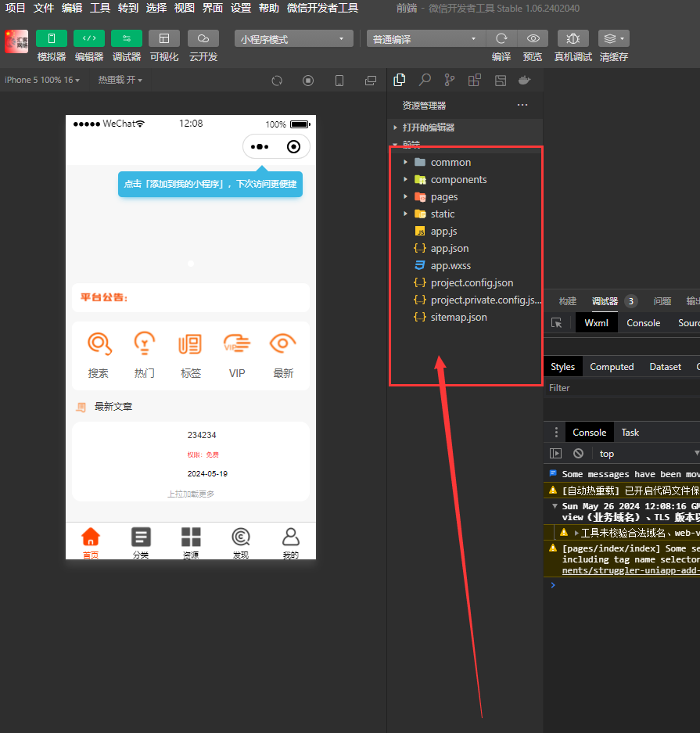Open the layout panel icon in activity bar
700x733 pixels.
pos(501,80)
